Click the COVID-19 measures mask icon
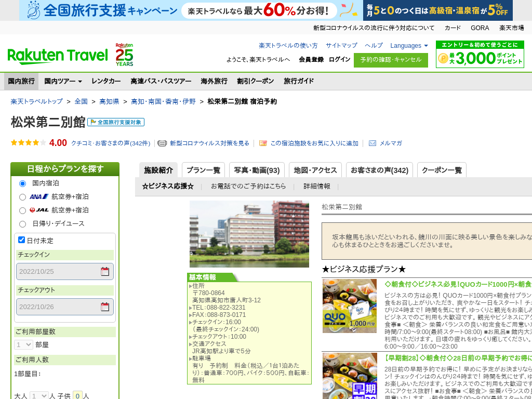Screen dimensions: 532x399 pyautogui.click(x=162, y=143)
